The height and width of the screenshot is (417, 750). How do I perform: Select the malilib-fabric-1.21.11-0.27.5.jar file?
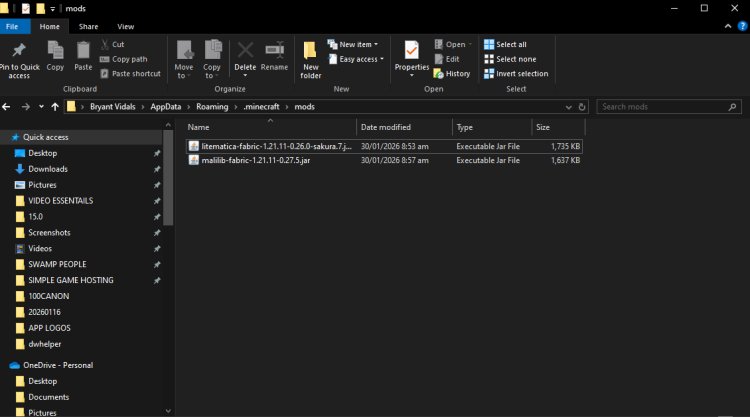(x=249, y=160)
